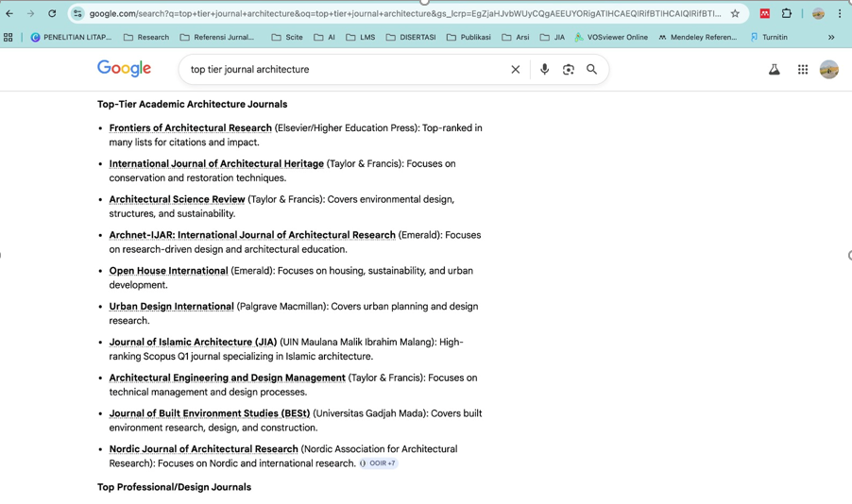Open the Referensi Jurnal bookmarks folder
Screen dimensions: 852x504
coord(217,38)
